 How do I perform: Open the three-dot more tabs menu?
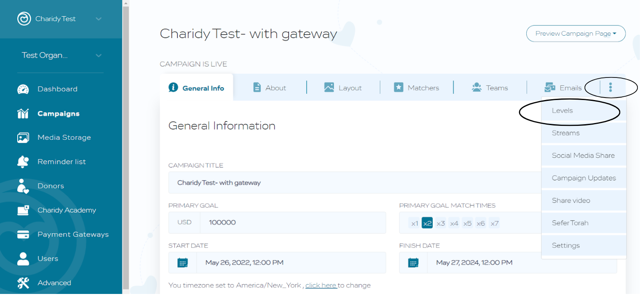pyautogui.click(x=610, y=87)
